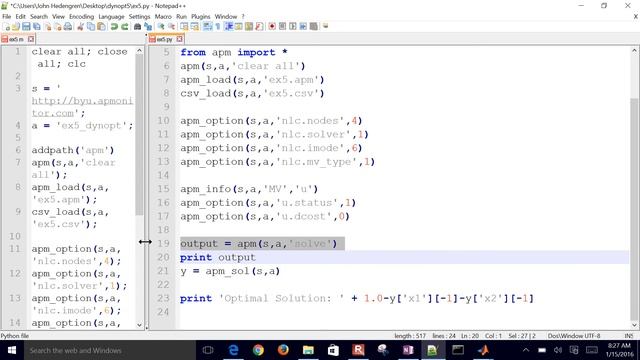This screenshot has width=640, height=360.
Task: Click the Playback macro icon
Action: pyautogui.click(x=293, y=27)
